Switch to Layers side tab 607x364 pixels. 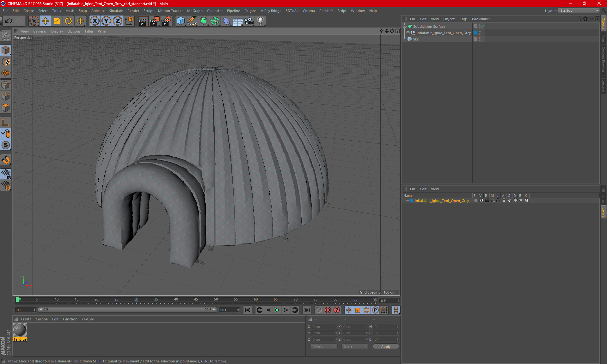click(604, 212)
